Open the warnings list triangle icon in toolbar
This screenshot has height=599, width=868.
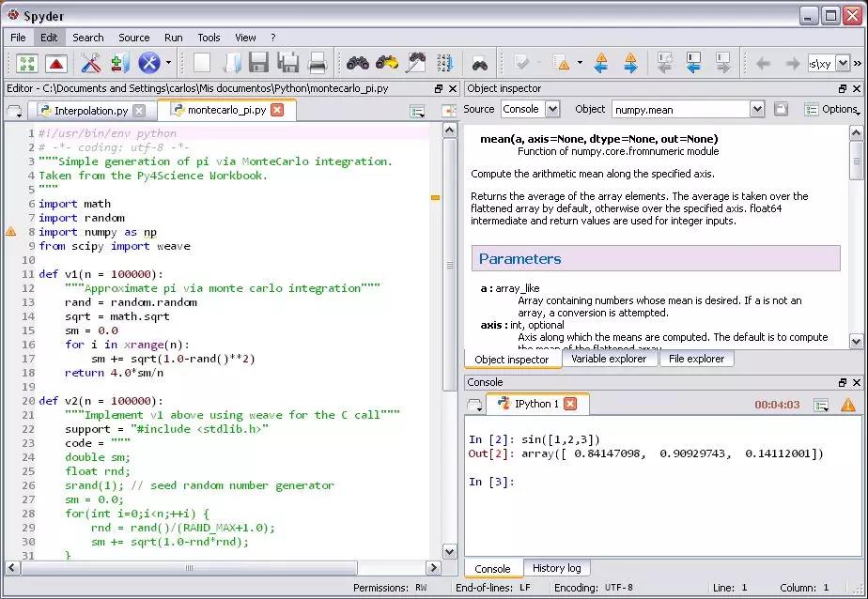click(562, 64)
